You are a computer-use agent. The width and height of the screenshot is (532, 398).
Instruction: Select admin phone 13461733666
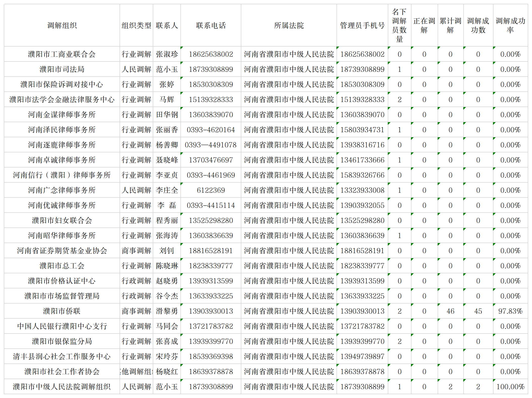pyautogui.click(x=362, y=160)
